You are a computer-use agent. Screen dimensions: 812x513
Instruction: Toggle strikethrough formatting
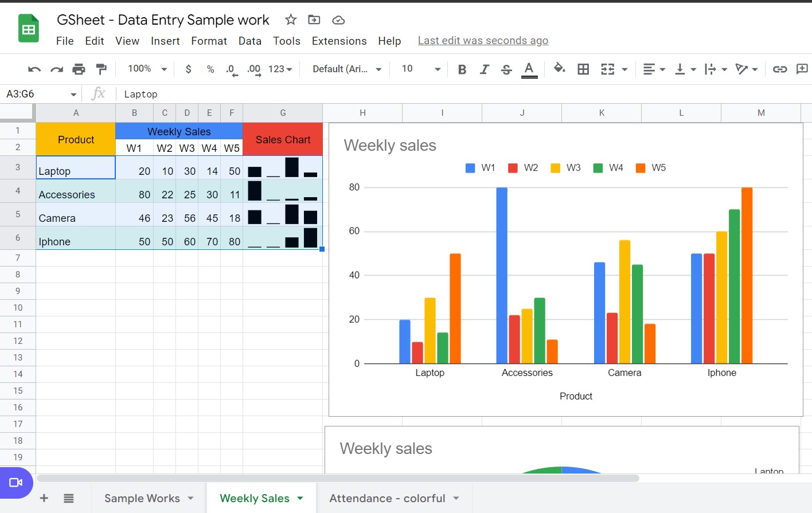pyautogui.click(x=506, y=69)
